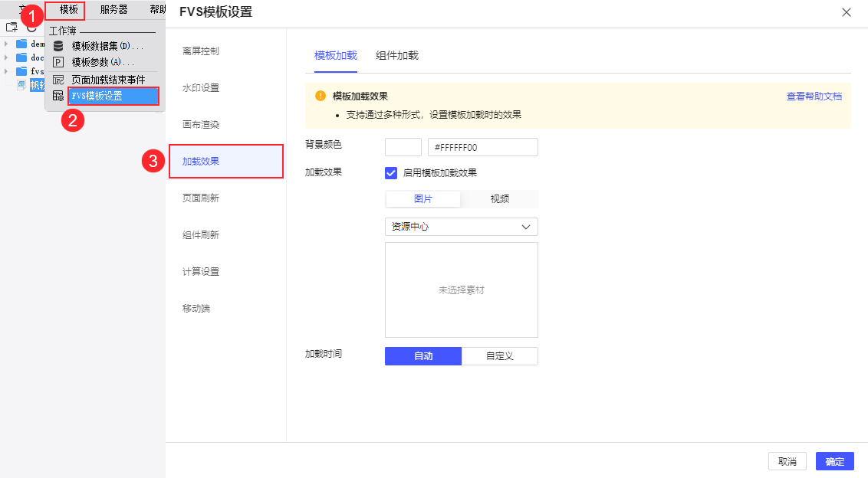Viewport: 868px width, 478px height.
Task: Open 查看帮助文档 link
Action: tap(814, 97)
